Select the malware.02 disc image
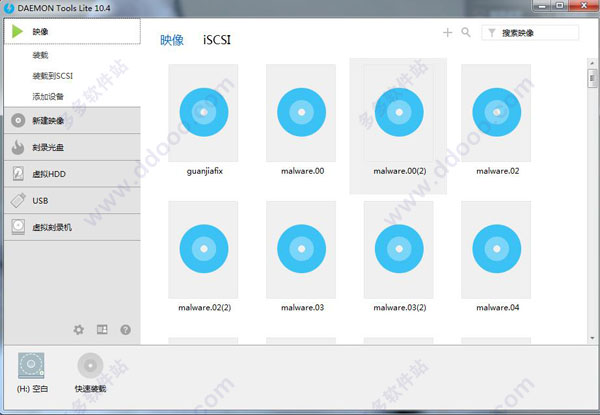600x415 pixels. click(496, 112)
